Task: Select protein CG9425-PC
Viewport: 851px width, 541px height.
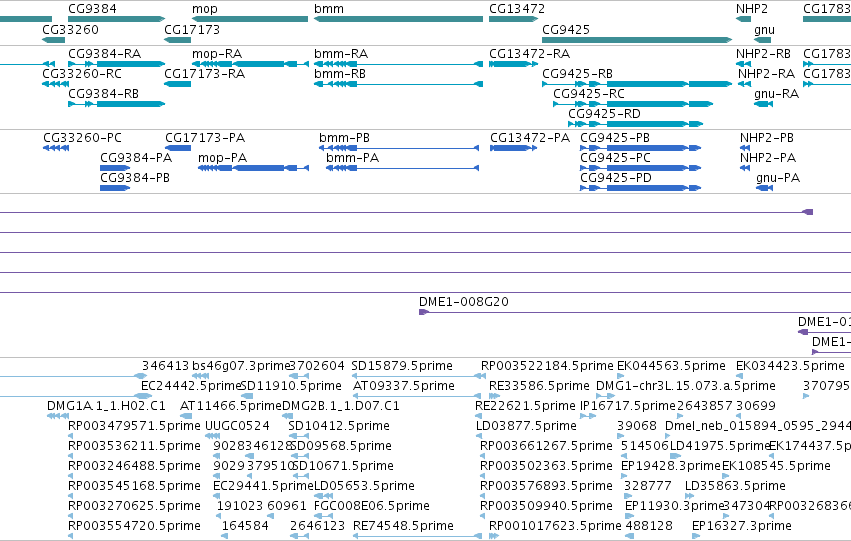Action: (x=640, y=168)
